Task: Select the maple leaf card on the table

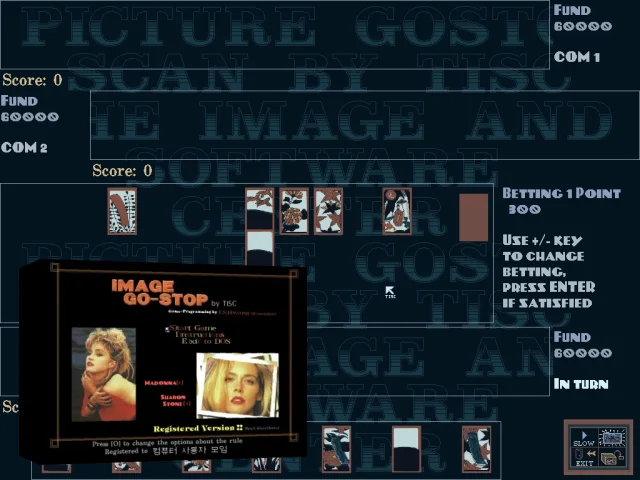Action: click(x=329, y=211)
